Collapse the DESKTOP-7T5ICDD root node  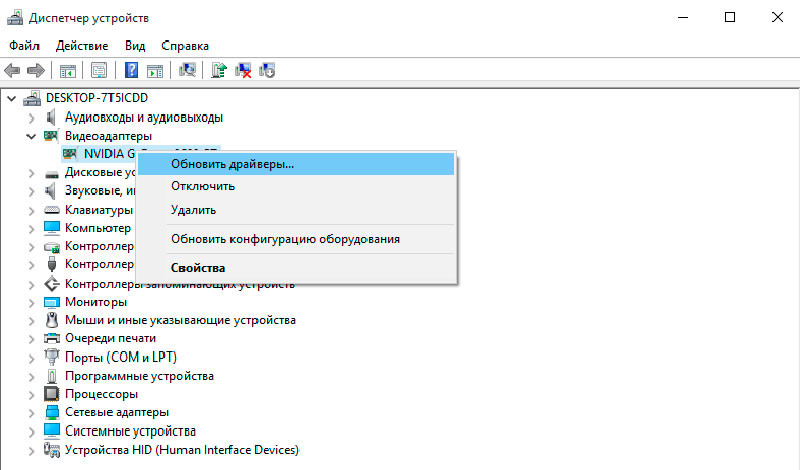(12, 98)
